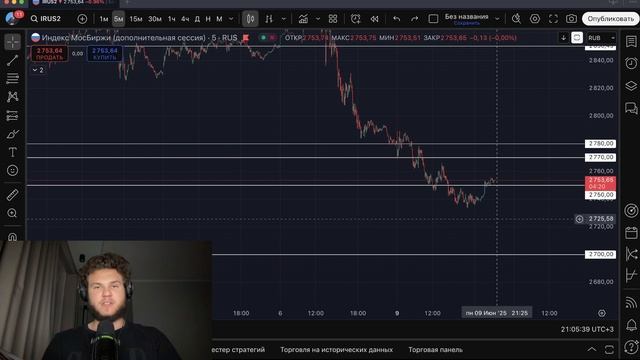Click the plus button at crosshair price 2725,58

579,219
